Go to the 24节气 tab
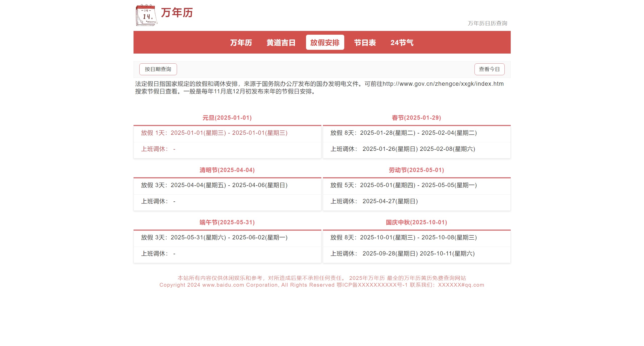 pyautogui.click(x=402, y=42)
